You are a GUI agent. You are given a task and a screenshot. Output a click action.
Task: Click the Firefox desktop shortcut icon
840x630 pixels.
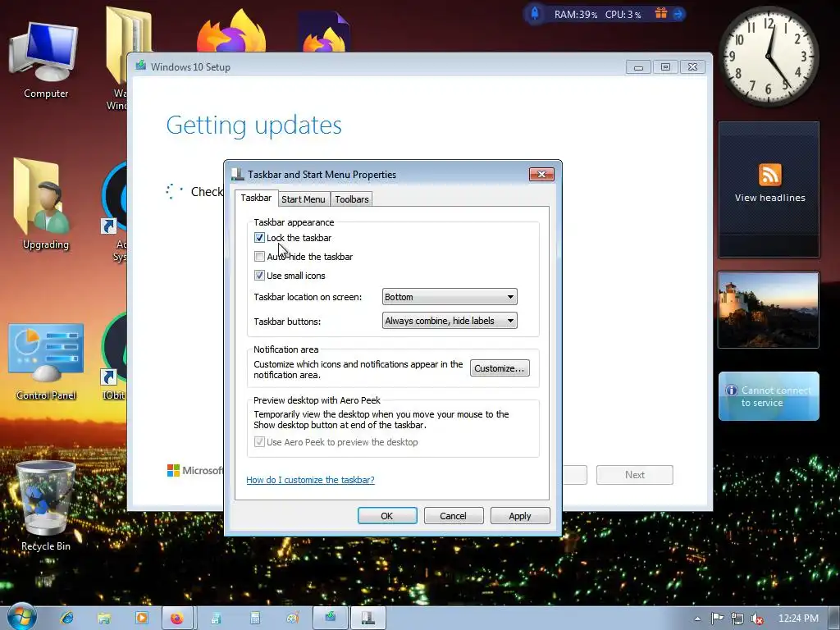pyautogui.click(x=231, y=32)
